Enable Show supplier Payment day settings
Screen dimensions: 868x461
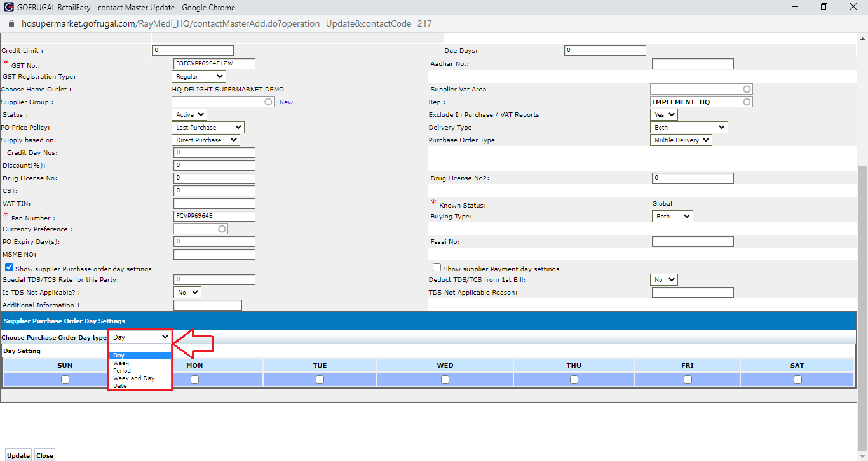tap(437, 268)
